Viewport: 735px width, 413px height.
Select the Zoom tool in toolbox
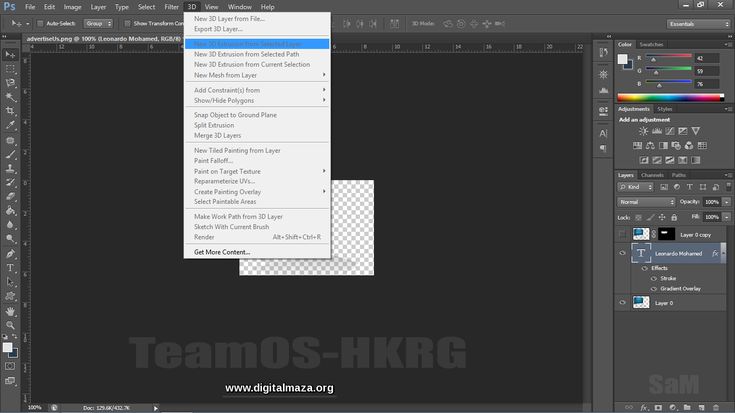click(x=10, y=325)
